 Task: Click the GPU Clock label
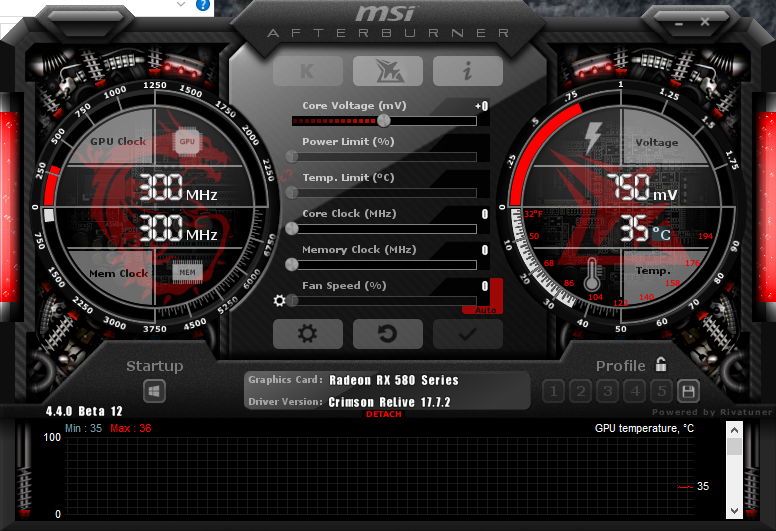pos(118,142)
